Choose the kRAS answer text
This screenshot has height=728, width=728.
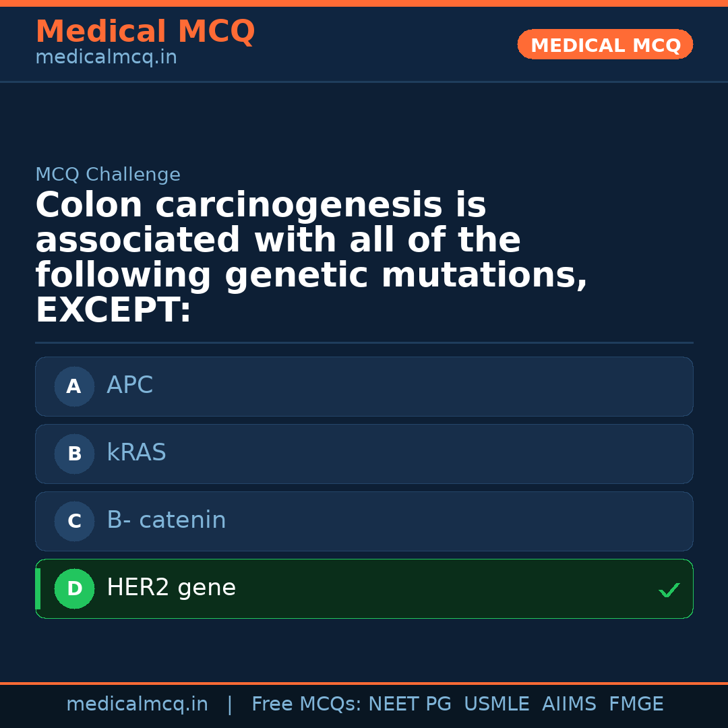click(136, 453)
